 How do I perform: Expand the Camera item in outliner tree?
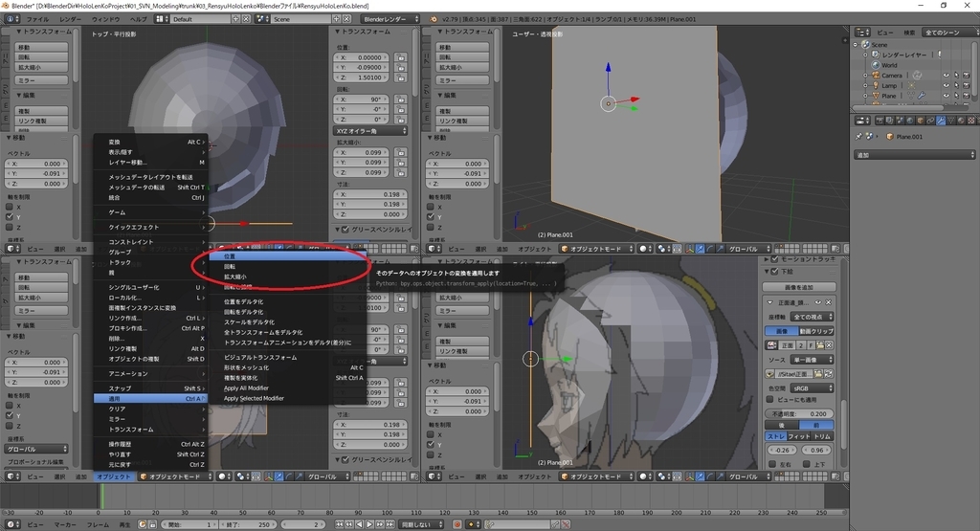[x=865, y=76]
